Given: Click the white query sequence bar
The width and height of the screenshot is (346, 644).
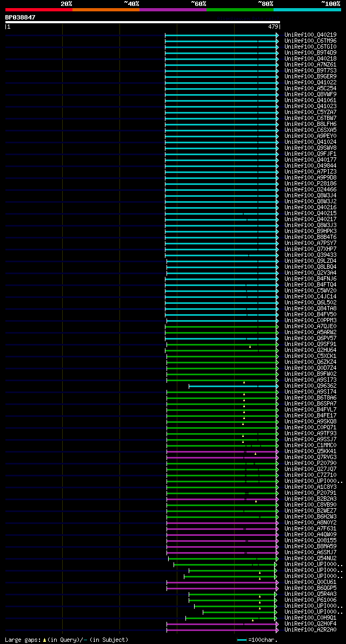Looking at the screenshot, I should (x=142, y=22).
